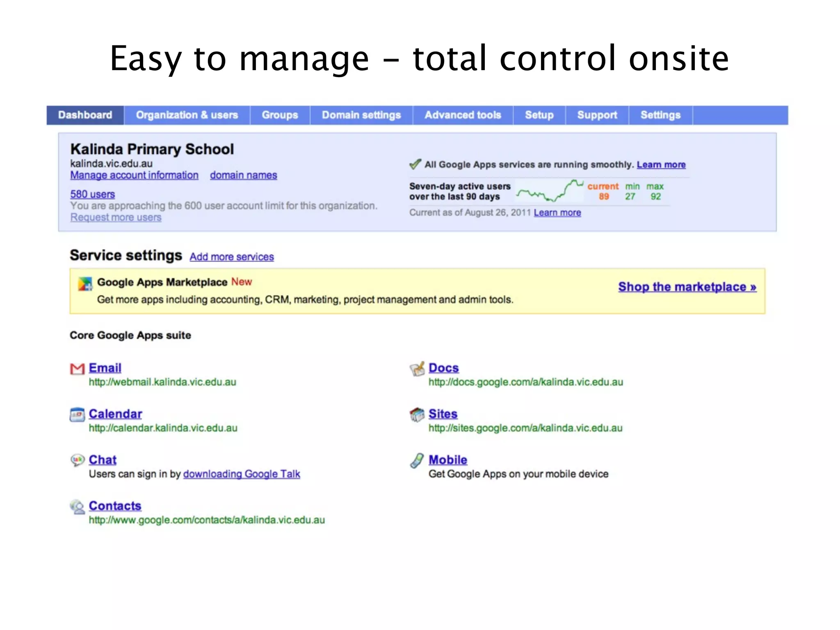Click the docs.google.com kalinda URL

click(x=526, y=382)
